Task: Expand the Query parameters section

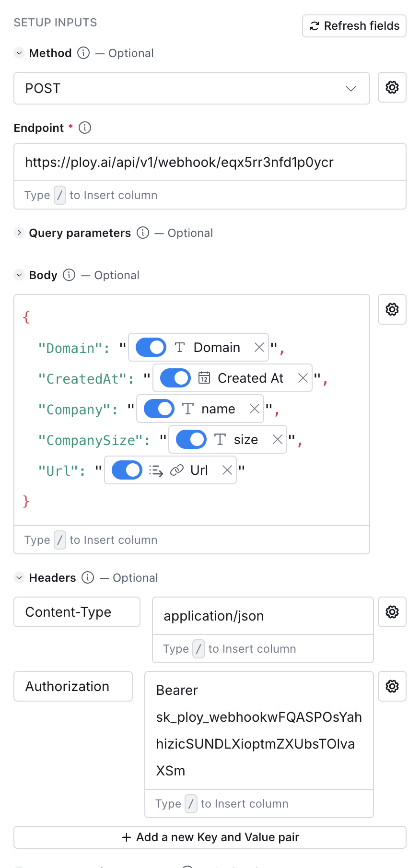Action: 19,233
